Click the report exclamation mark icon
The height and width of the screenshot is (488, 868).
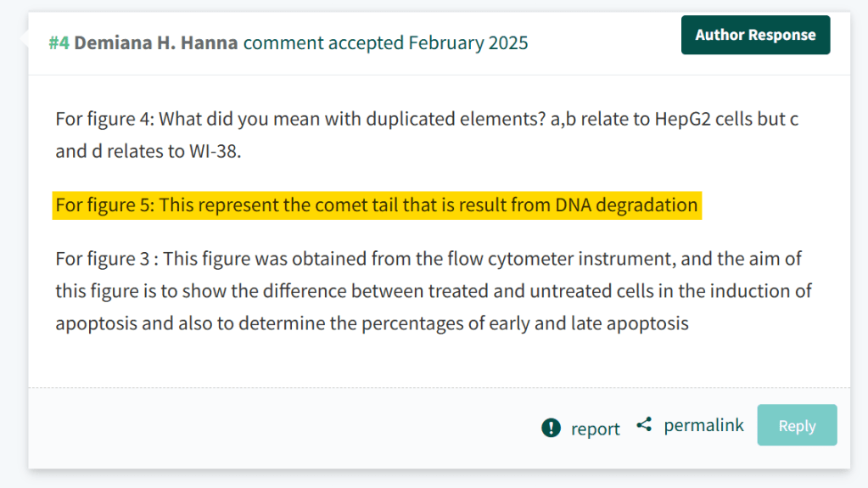[x=551, y=428]
